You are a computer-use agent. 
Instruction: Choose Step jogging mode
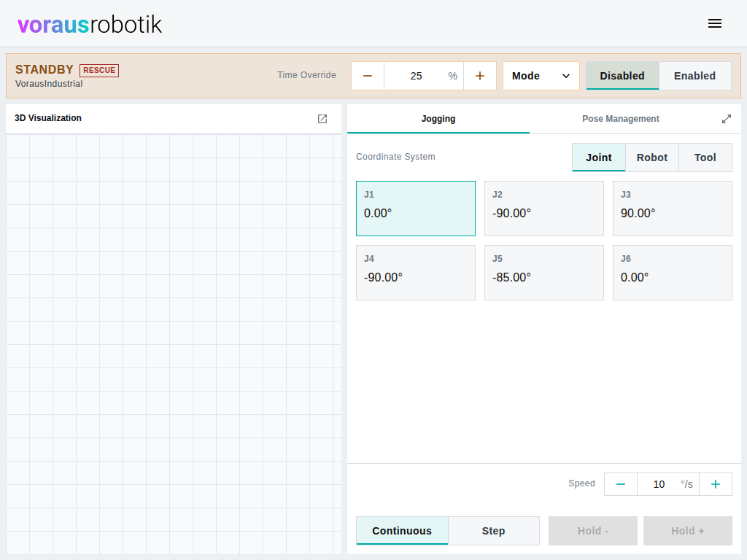(493, 531)
